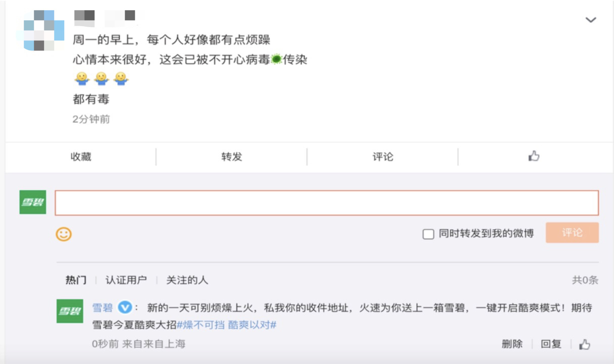Screen dimensions: 614x364
Task: Select the 关注的人 tab
Action: tap(187, 280)
